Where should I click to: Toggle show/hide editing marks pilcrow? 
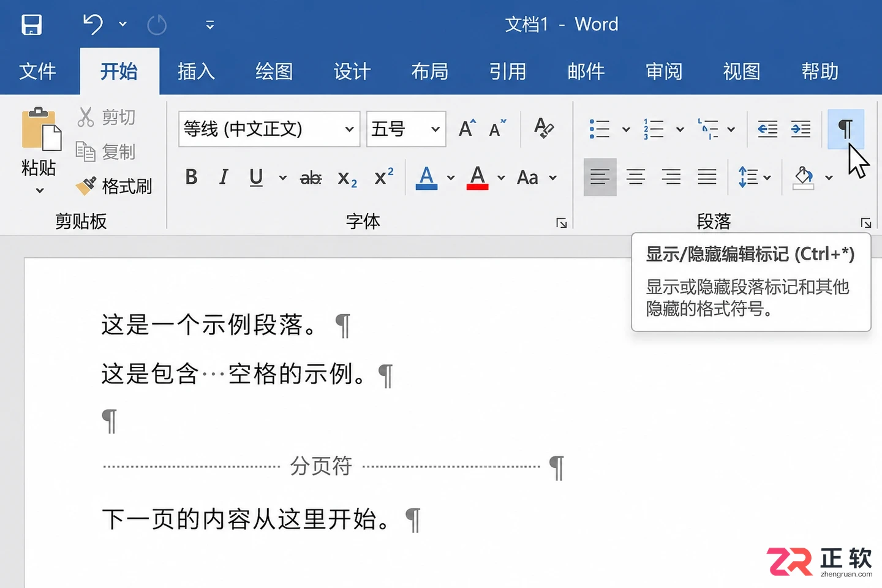[x=845, y=129]
